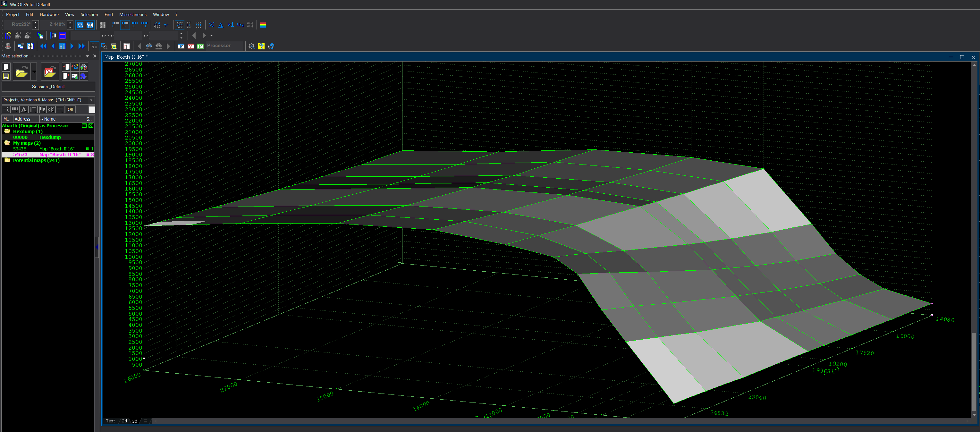Toggle the Off filter button

tap(70, 110)
